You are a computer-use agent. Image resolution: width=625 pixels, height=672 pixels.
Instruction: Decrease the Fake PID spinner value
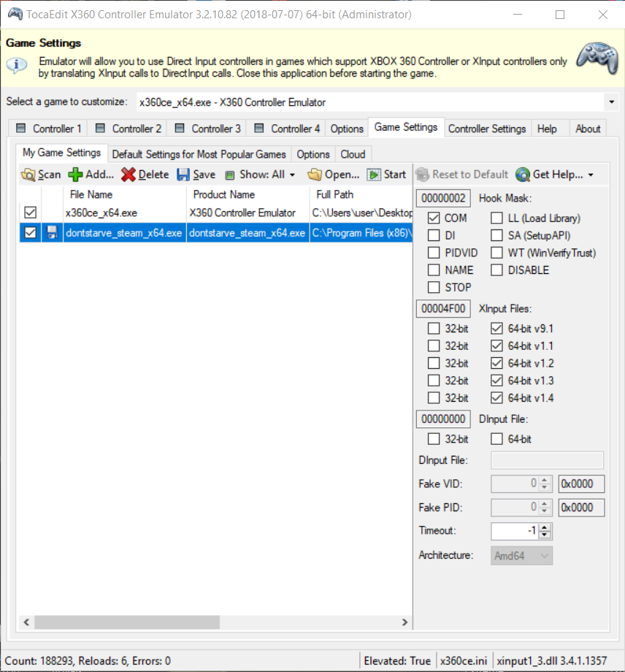[x=545, y=511]
